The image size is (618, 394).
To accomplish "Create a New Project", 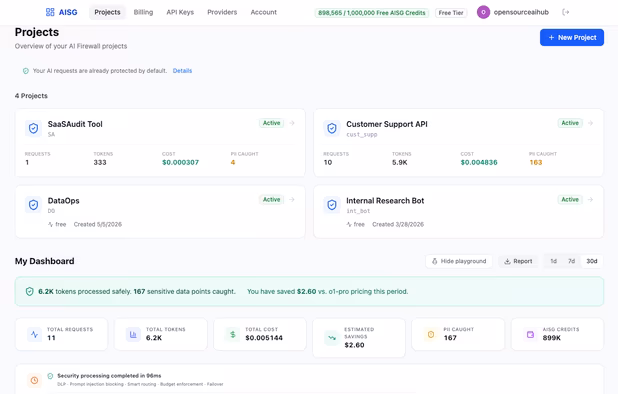I will click(x=572, y=37).
